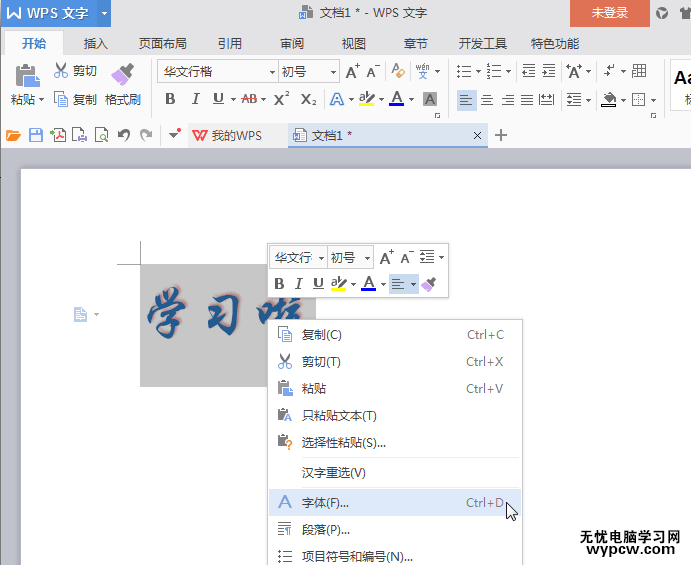Expand WPS 文字 application menu arrow
The width and height of the screenshot is (691, 565).
[104, 13]
